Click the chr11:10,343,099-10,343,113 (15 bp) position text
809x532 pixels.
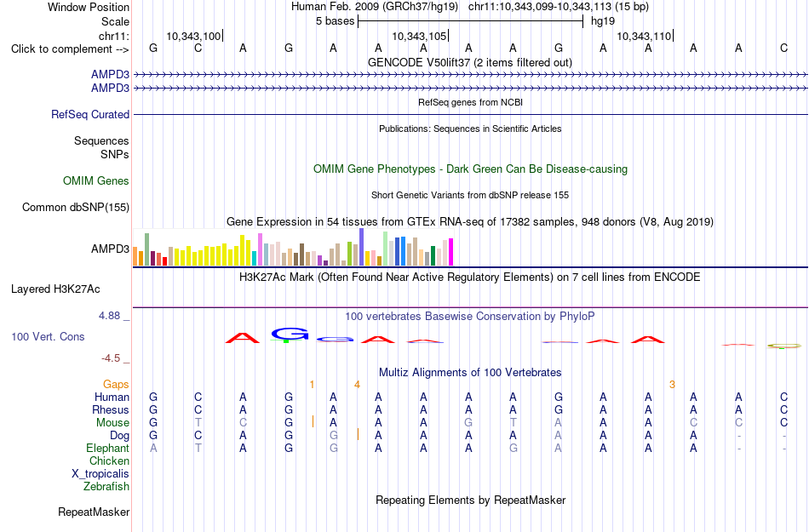[559, 7]
